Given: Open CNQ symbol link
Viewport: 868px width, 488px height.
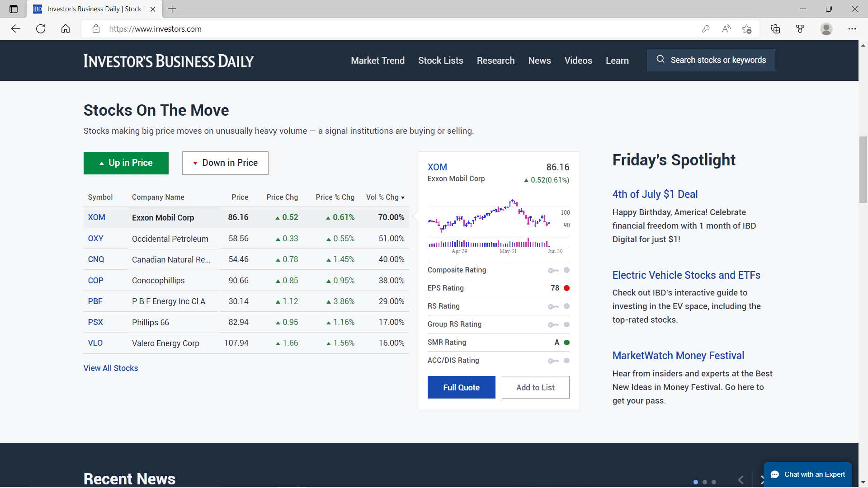Looking at the screenshot, I should tap(96, 259).
